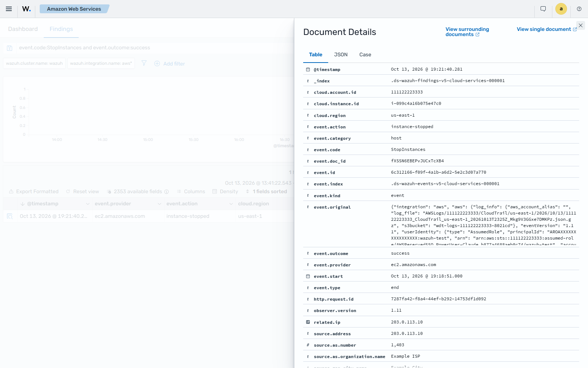This screenshot has height=368, width=588.
Task: Click the Amazon Web Services breadcrumb
Action: tap(74, 9)
